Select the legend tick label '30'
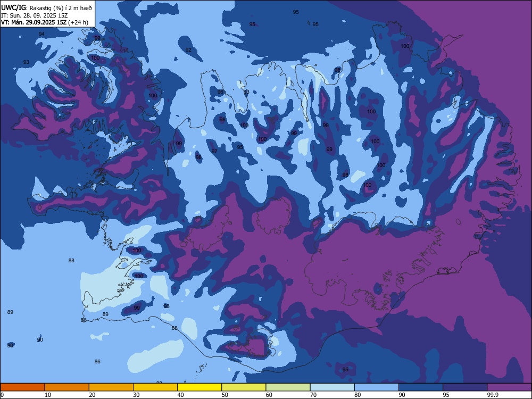532x399 pixels. (x=136, y=395)
